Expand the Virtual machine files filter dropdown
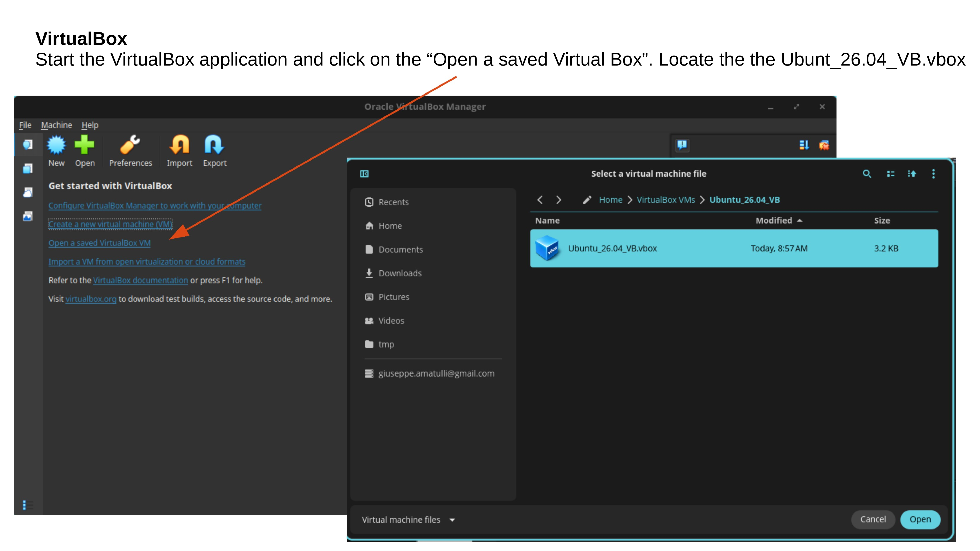 pyautogui.click(x=408, y=520)
